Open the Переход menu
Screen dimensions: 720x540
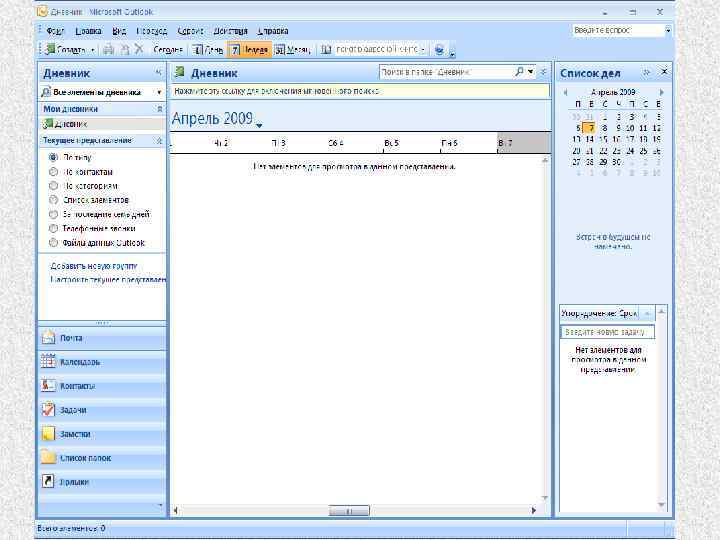(x=152, y=31)
